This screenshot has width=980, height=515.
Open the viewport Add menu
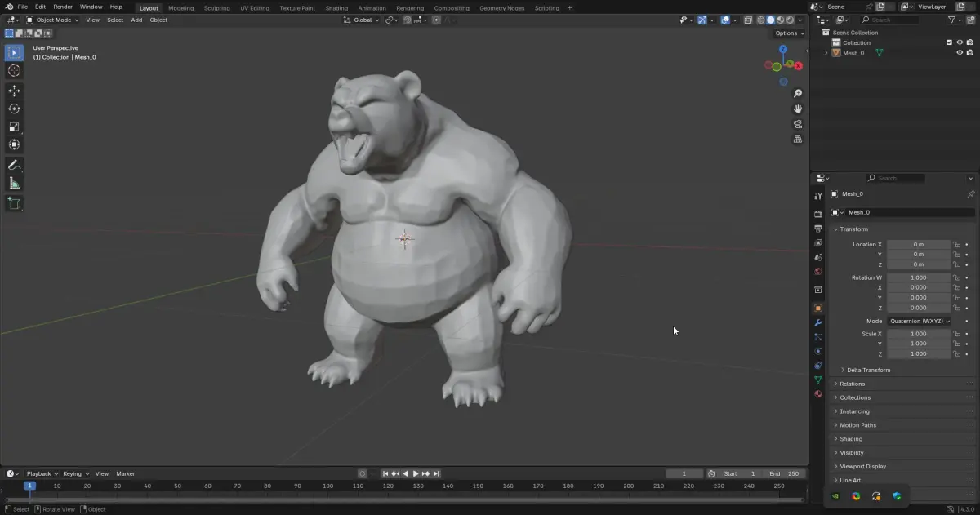click(136, 20)
